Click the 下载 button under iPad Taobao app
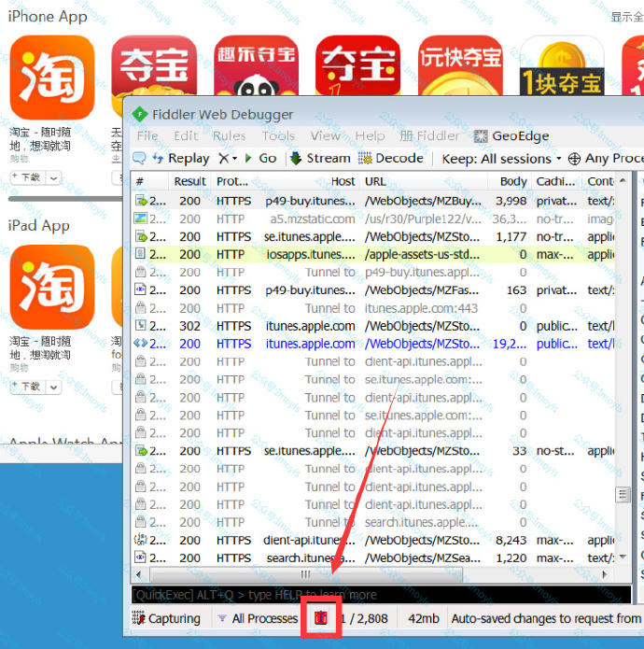 (28, 387)
